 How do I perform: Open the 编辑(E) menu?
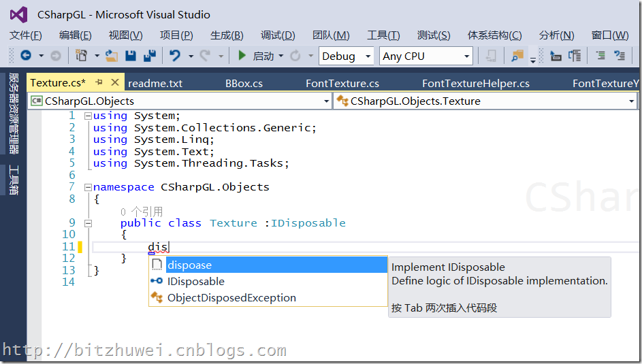[x=76, y=35]
